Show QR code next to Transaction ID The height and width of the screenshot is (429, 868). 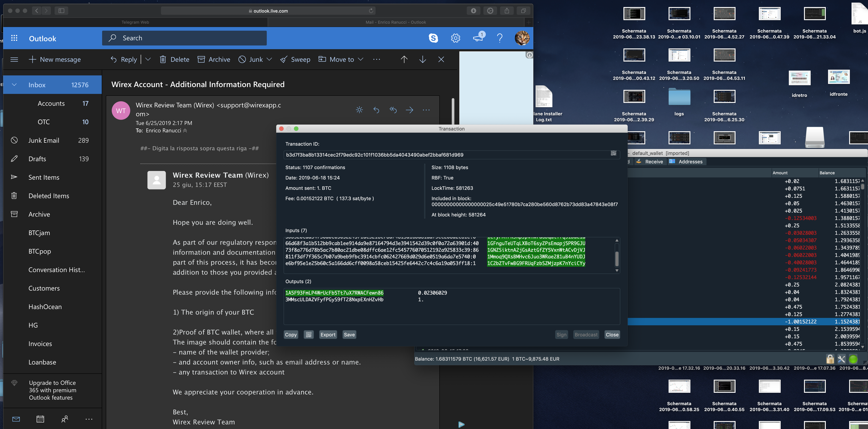pos(613,153)
